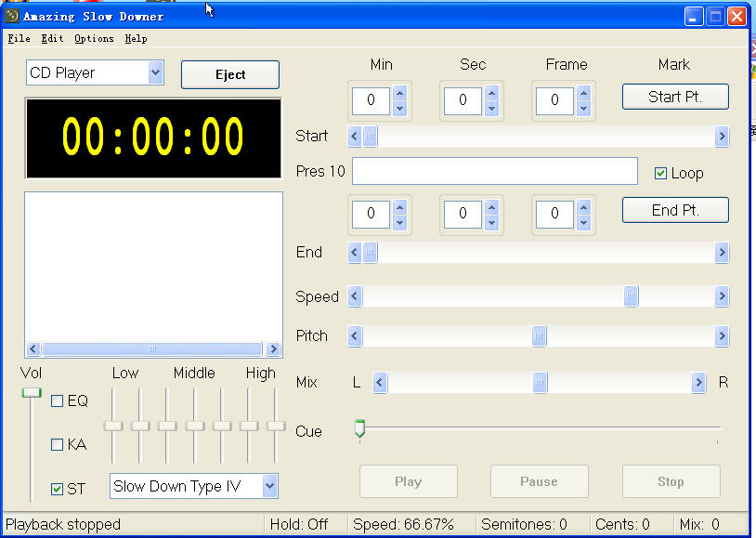Click the Pitch slider right arrow
756x538 pixels.
click(x=722, y=336)
